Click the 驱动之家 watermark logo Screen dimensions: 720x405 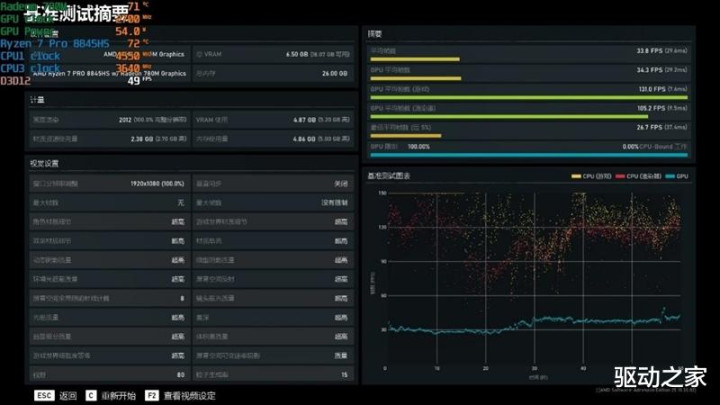tap(660, 377)
